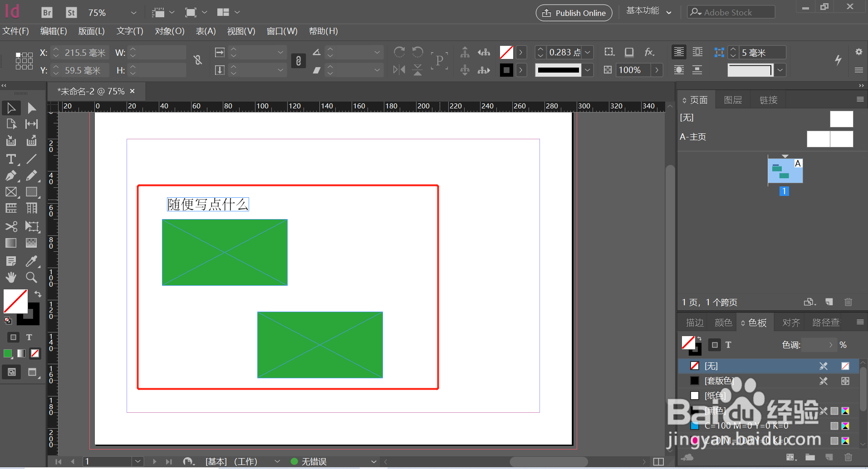
Task: Open the 对象(O) menu
Action: [x=170, y=31]
